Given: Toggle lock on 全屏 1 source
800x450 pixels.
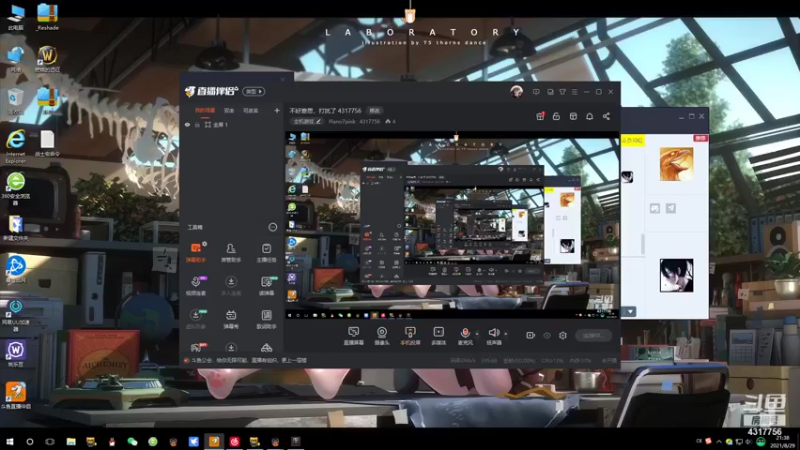Looking at the screenshot, I should (x=197, y=124).
